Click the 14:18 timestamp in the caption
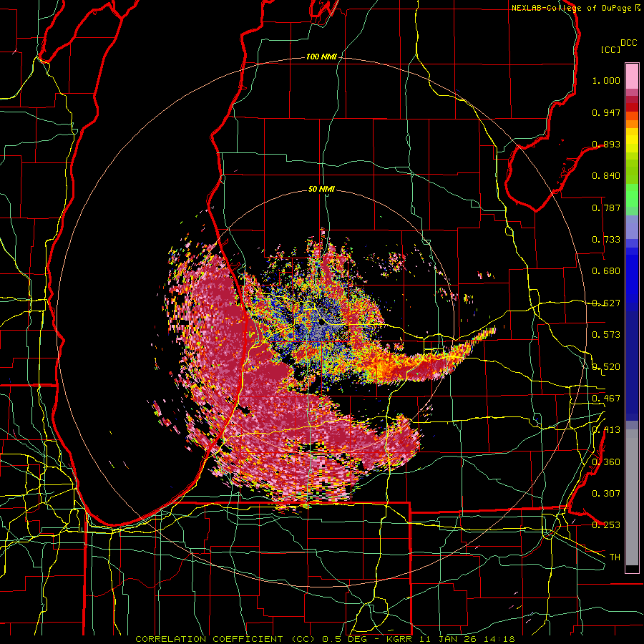 point(499,639)
